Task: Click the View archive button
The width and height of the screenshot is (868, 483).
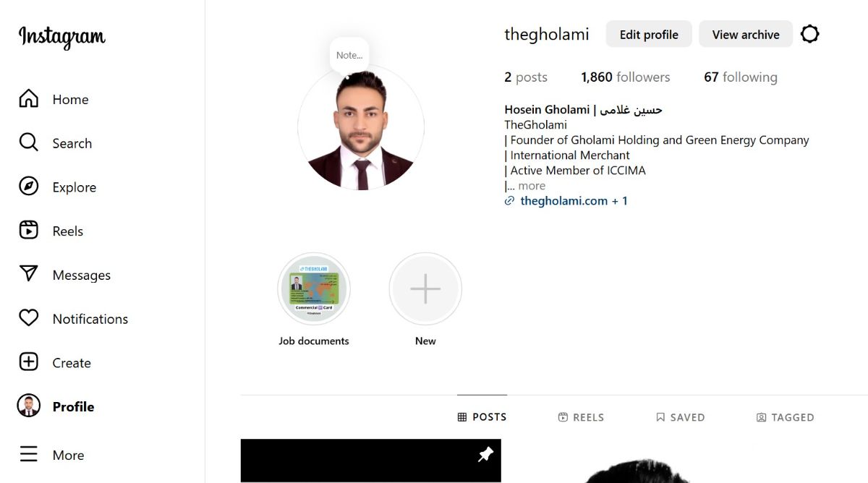Action: (x=746, y=34)
